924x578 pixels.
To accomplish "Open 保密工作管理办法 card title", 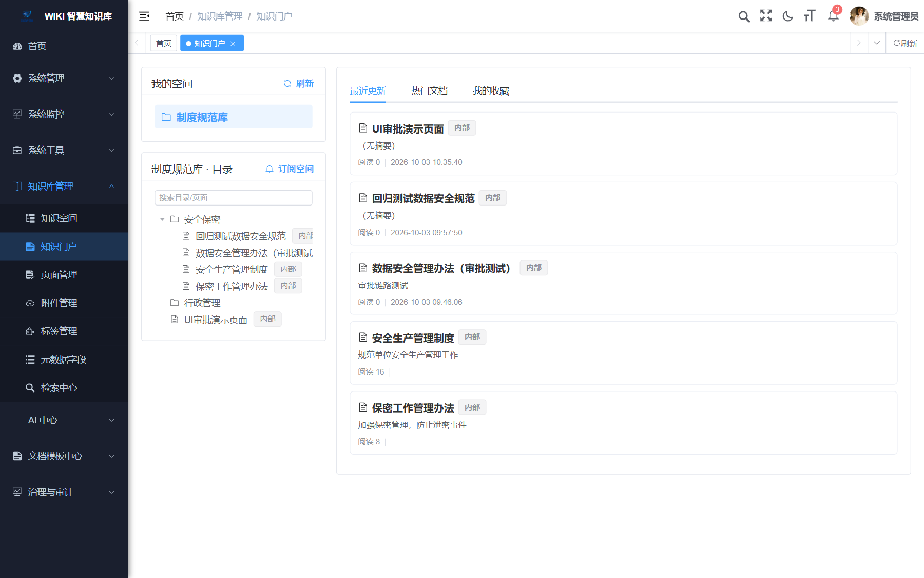I will [x=413, y=408].
